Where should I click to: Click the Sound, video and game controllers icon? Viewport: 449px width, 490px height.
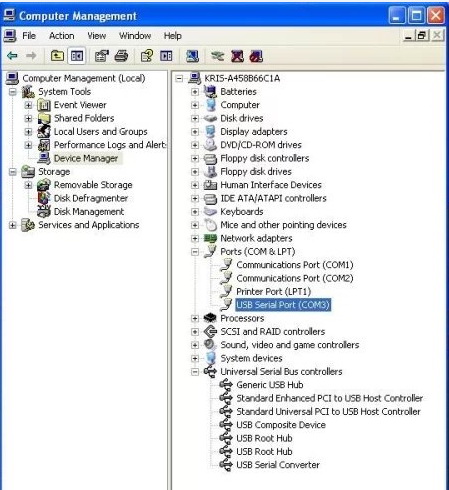point(210,344)
